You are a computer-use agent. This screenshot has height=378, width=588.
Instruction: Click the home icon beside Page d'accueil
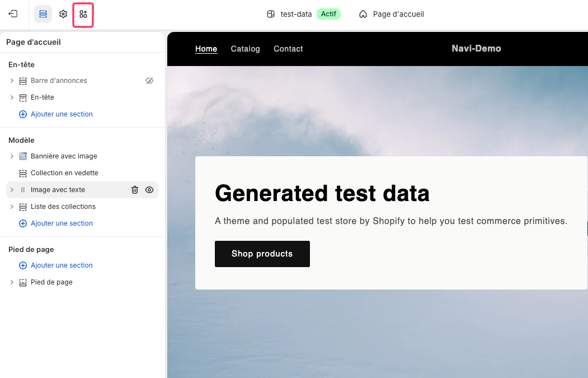point(363,14)
